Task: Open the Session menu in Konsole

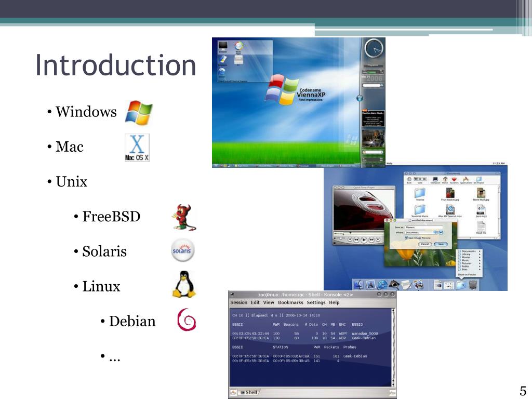Action: coord(239,302)
